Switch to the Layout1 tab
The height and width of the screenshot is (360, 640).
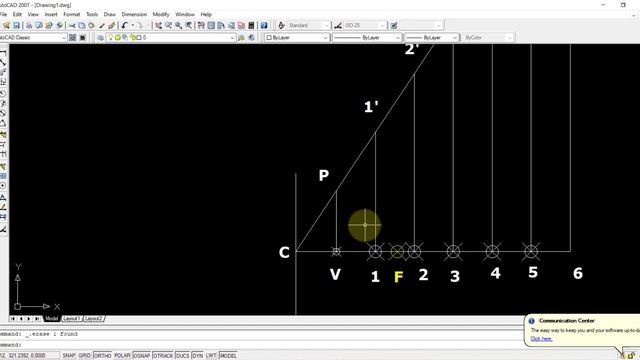(72, 318)
